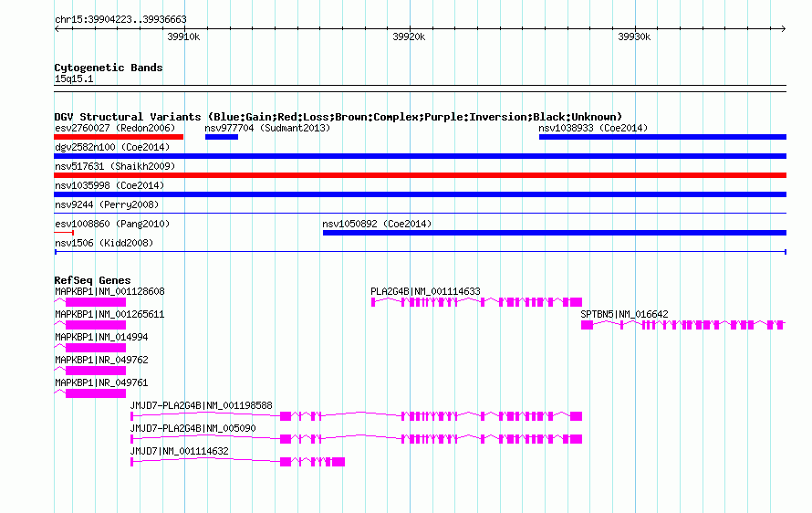Open the esv2760027 (Redon2006) label

(115, 128)
